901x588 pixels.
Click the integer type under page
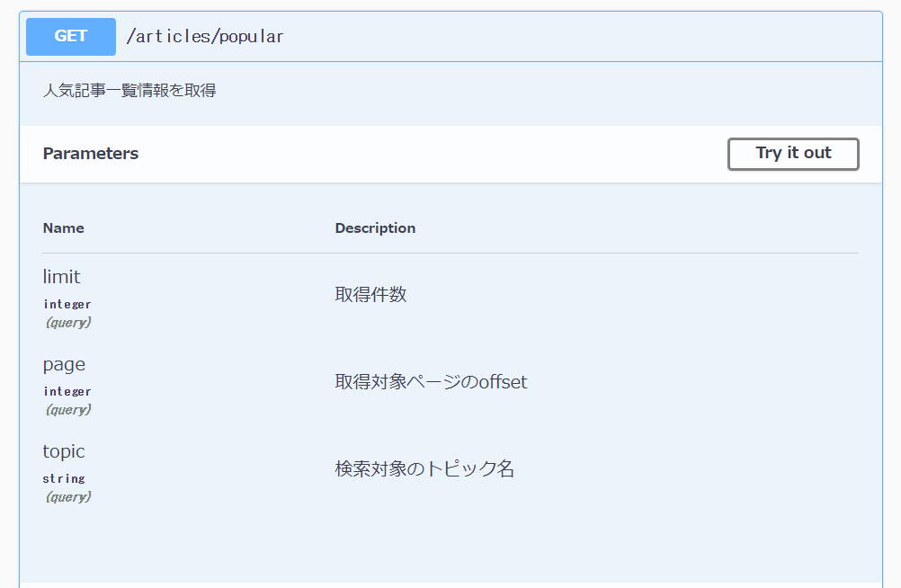(67, 392)
